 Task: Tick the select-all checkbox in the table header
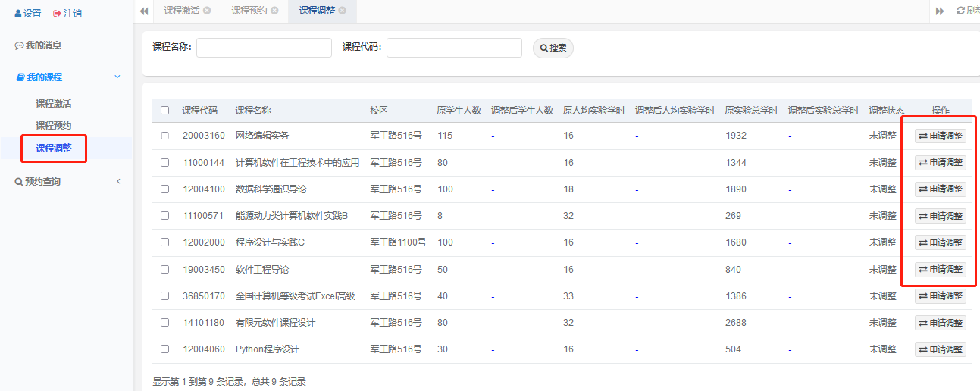(x=165, y=111)
